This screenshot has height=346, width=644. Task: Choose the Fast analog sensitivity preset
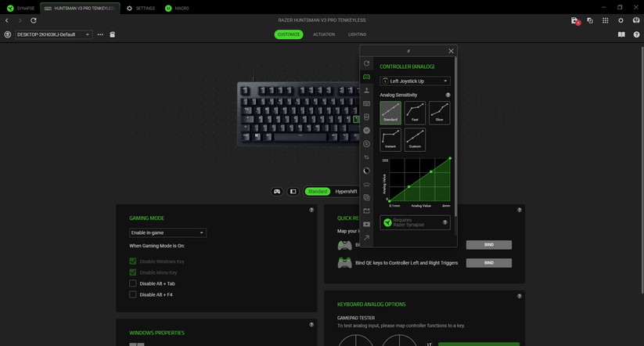pyautogui.click(x=415, y=113)
